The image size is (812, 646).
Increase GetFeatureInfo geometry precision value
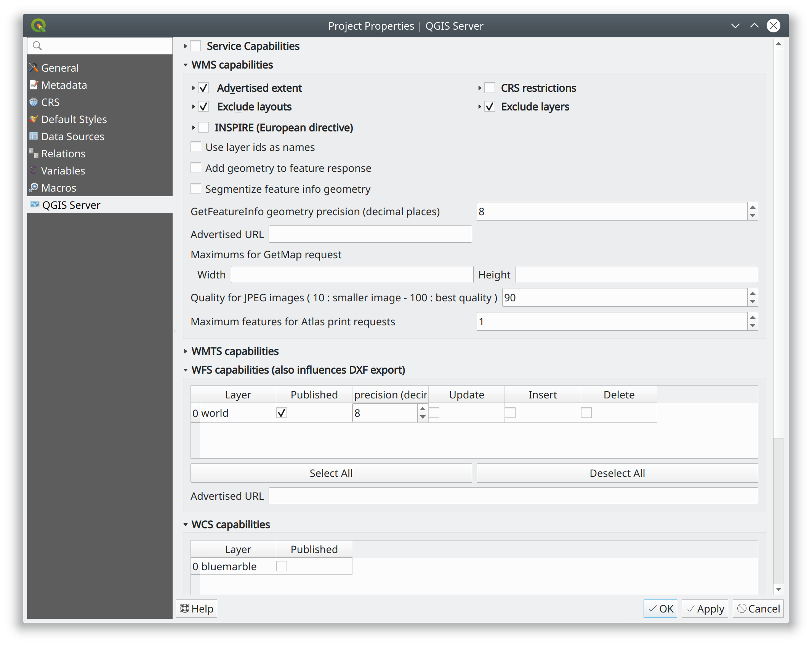pos(753,207)
